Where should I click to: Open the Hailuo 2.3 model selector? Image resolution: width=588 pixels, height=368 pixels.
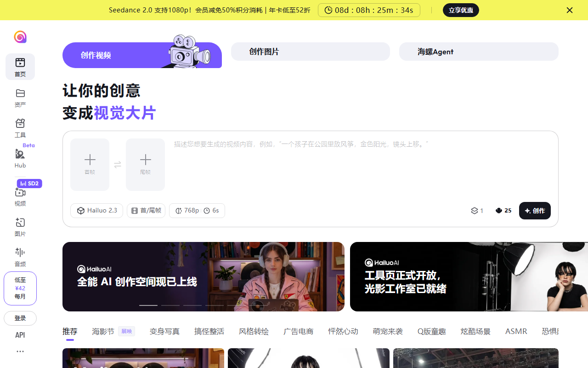[x=96, y=211]
